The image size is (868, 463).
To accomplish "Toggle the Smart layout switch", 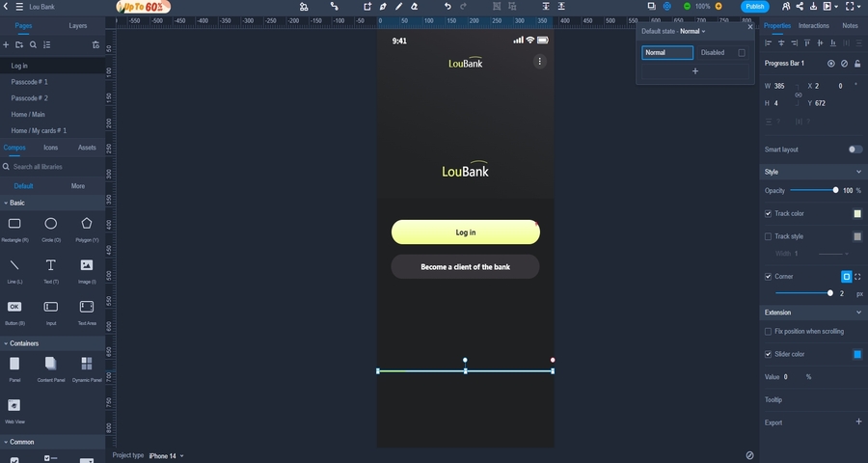I will click(x=854, y=150).
